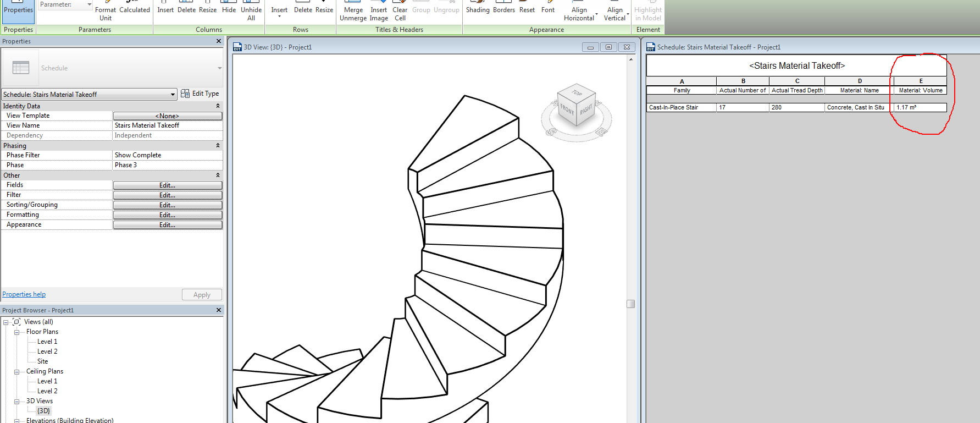This screenshot has height=423, width=980.
Task: Select Level 2 under Floor Plans
Action: pyautogui.click(x=47, y=351)
